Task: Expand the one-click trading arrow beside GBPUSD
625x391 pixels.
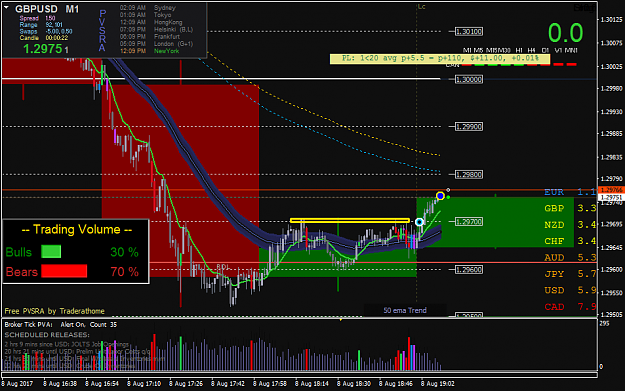Action: point(6,8)
